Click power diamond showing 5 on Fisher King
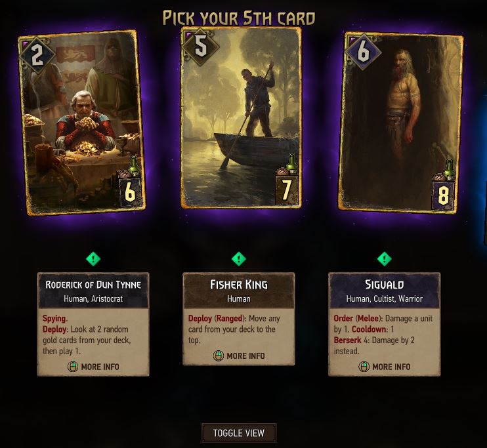 click(x=200, y=47)
